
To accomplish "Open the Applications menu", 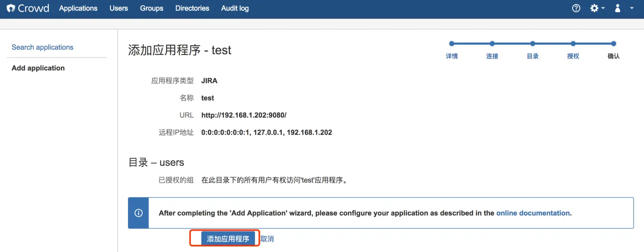I will point(78,9).
